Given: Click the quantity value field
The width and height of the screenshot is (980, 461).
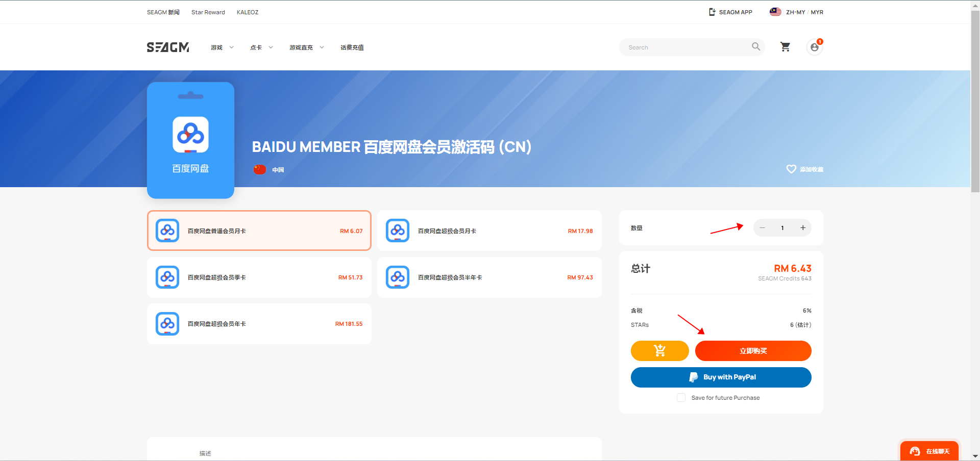Looking at the screenshot, I should [x=782, y=228].
